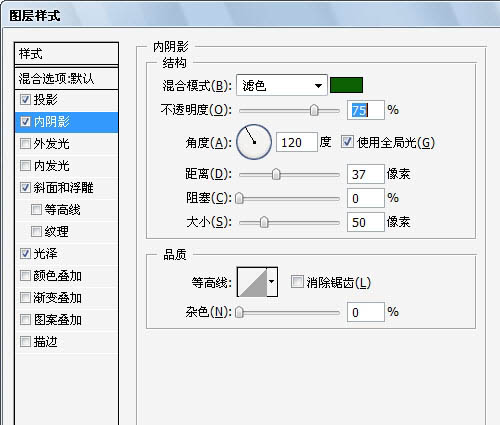
Task: Click the 不透明度 opacity slider handle
Action: 314,110
